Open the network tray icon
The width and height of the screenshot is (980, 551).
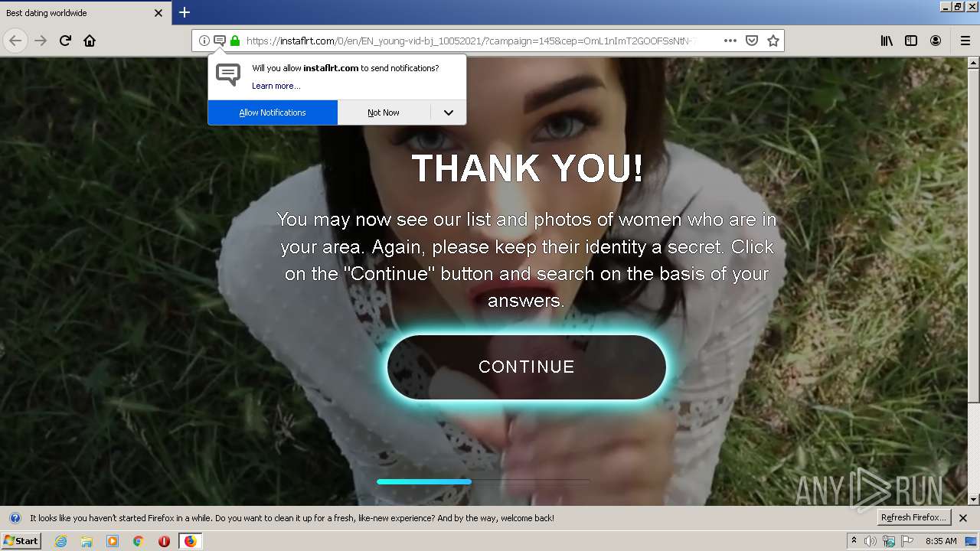(x=889, y=541)
